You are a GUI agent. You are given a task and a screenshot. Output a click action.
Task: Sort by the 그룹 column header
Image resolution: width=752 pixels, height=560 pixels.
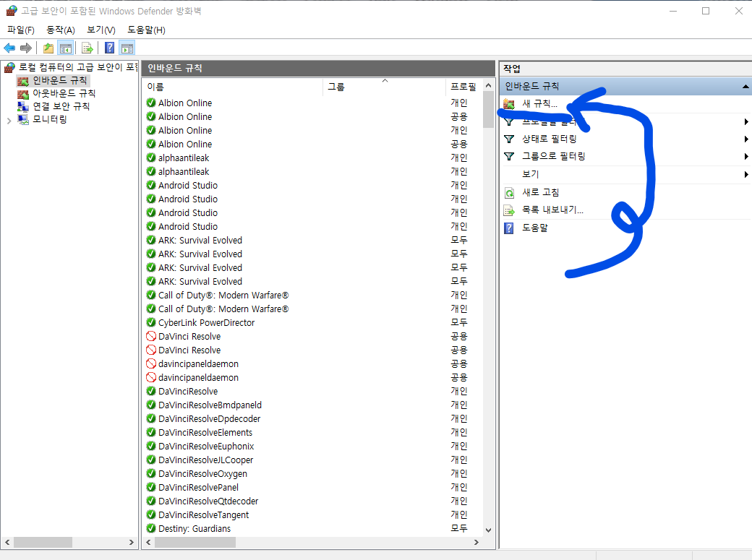pyautogui.click(x=385, y=87)
